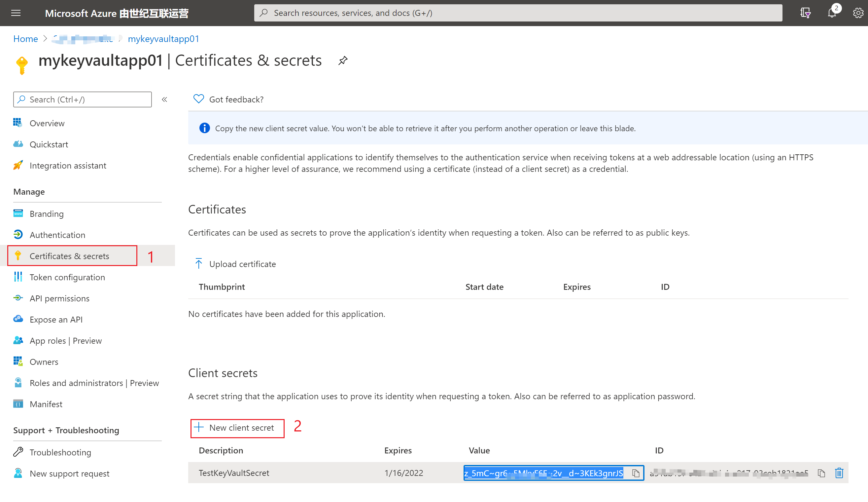Copy the client secret ID
The image size is (868, 502).
821,473
